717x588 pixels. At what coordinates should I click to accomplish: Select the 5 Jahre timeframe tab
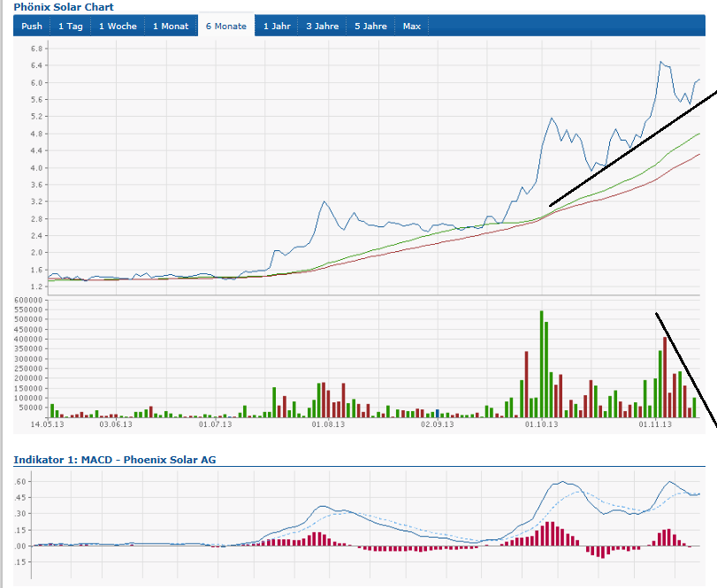pyautogui.click(x=370, y=26)
